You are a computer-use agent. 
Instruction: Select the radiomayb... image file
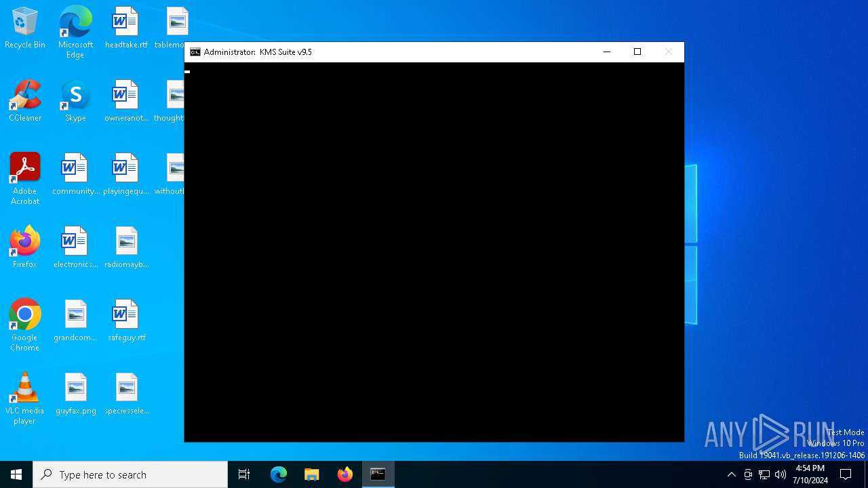click(126, 248)
